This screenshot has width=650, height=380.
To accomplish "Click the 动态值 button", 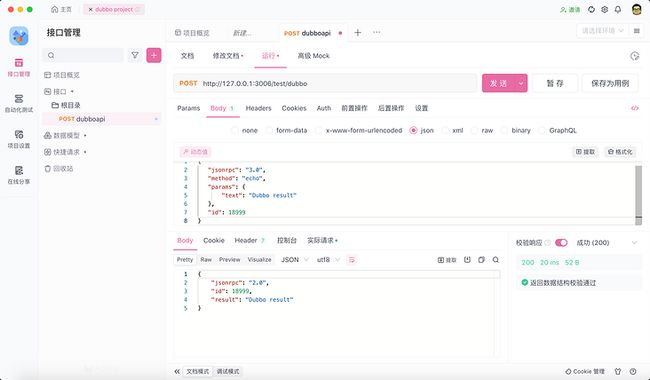I will pos(196,152).
